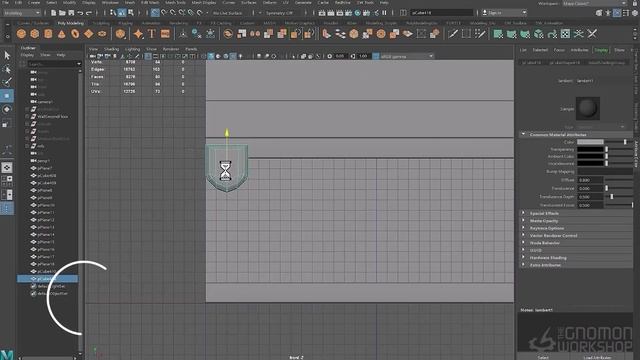Viewport: 640px width, 360px height.
Task: Expand the Matte Opacity section
Action: (x=523, y=220)
